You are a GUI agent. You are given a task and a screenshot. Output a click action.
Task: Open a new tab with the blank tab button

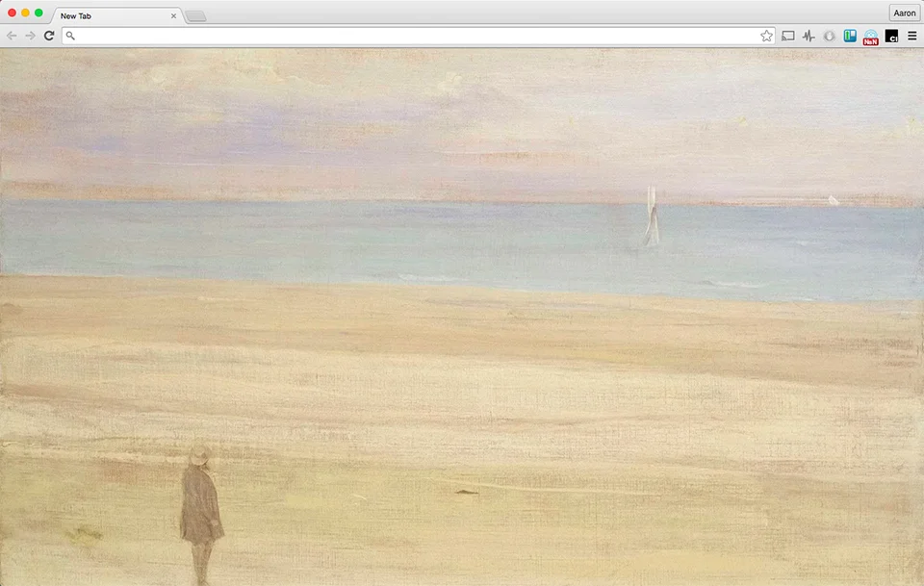point(195,16)
